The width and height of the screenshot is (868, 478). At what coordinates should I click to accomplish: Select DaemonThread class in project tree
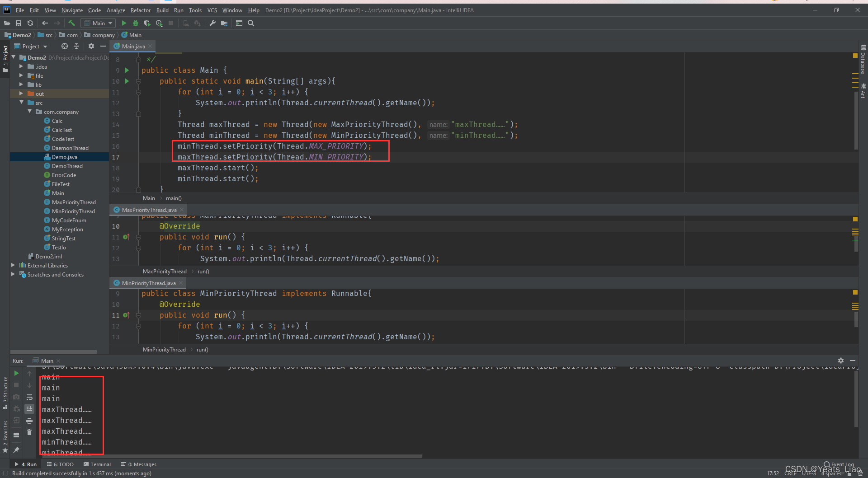click(70, 148)
